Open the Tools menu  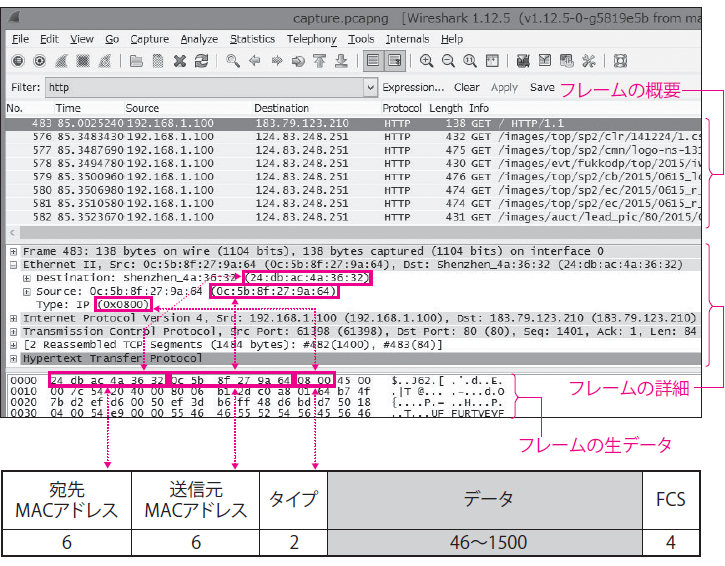pos(361,39)
